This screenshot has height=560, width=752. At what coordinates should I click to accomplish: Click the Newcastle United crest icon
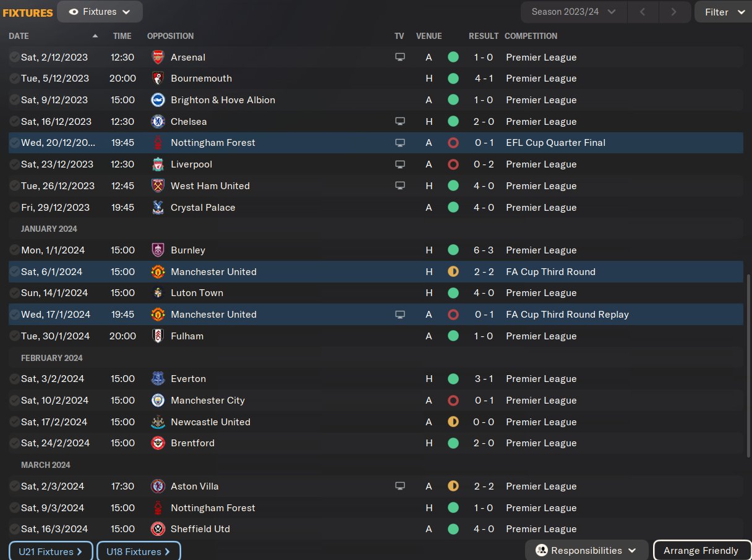click(158, 422)
